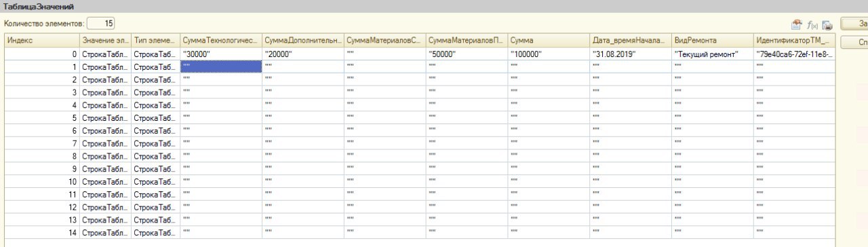Select "Значение эл..." cell in row 0
Image resolution: width=868 pixels, height=247 pixels.
tap(106, 54)
